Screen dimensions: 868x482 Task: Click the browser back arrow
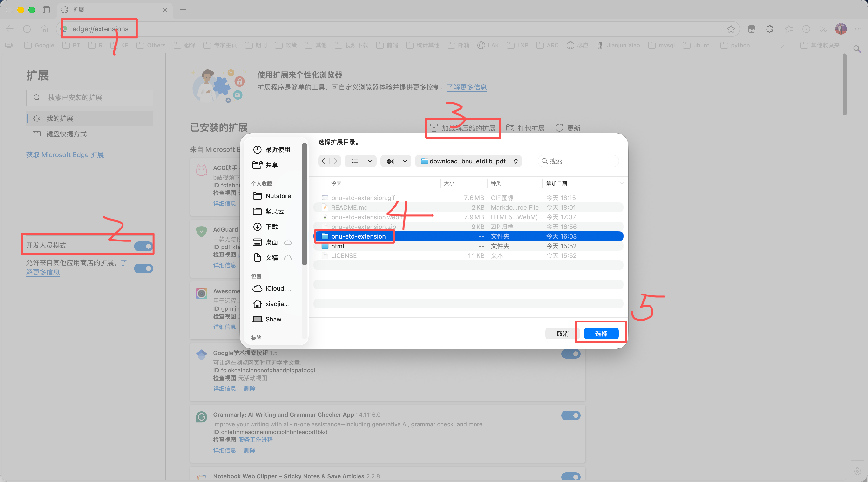(x=10, y=29)
